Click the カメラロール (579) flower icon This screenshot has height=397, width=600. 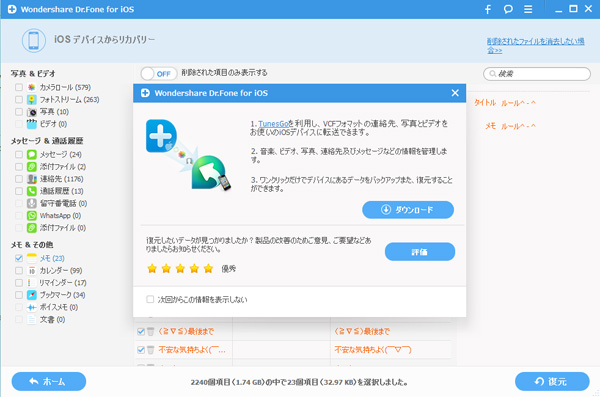32,87
